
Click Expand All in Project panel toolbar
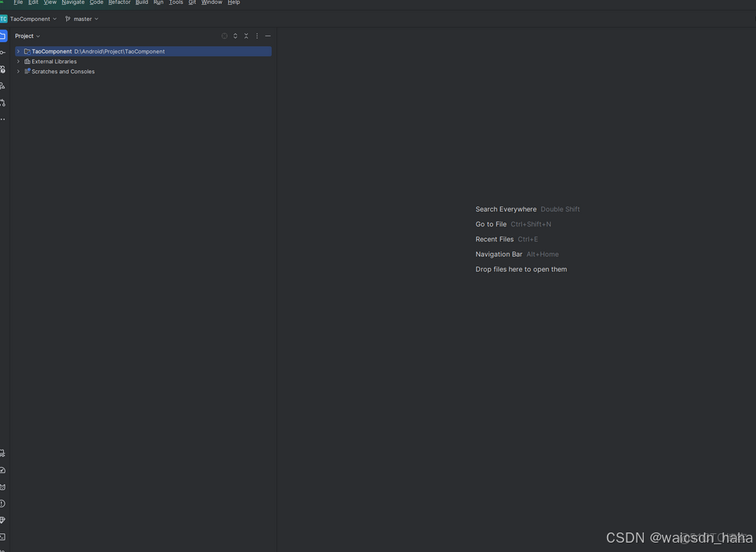(x=235, y=35)
